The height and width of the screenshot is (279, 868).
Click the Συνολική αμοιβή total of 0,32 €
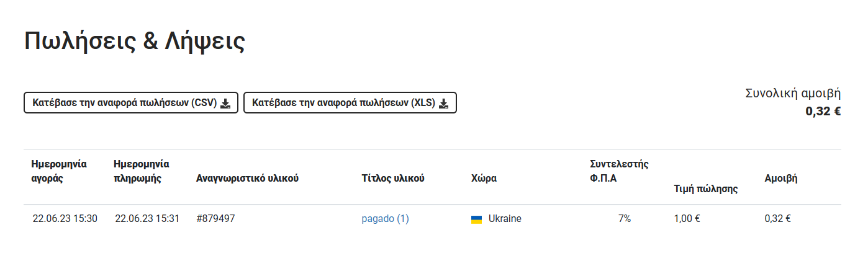click(x=823, y=112)
